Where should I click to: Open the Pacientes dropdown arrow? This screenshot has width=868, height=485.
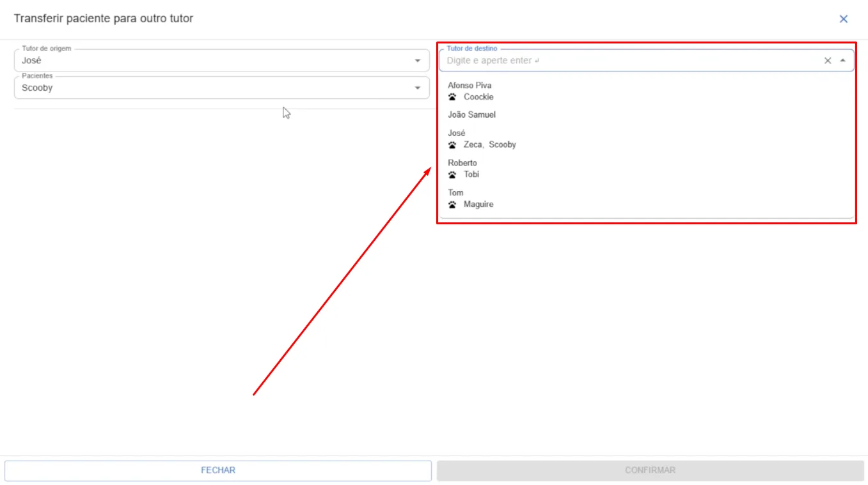tap(418, 88)
